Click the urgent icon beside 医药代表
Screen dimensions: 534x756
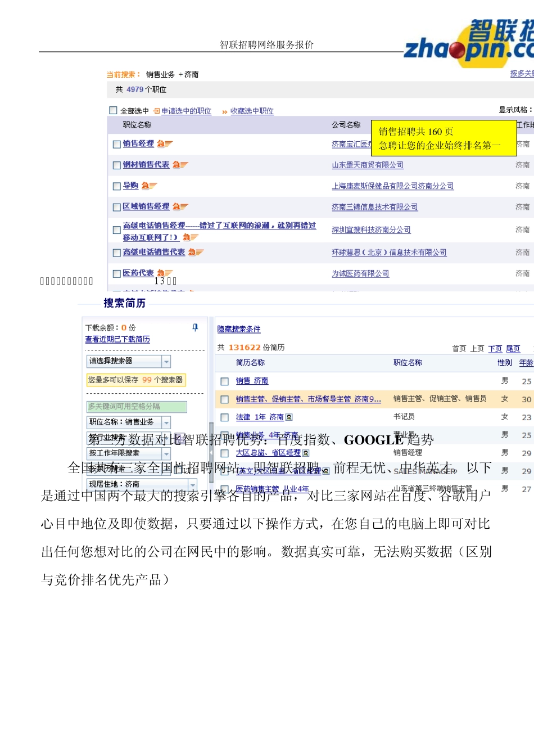tap(165, 273)
